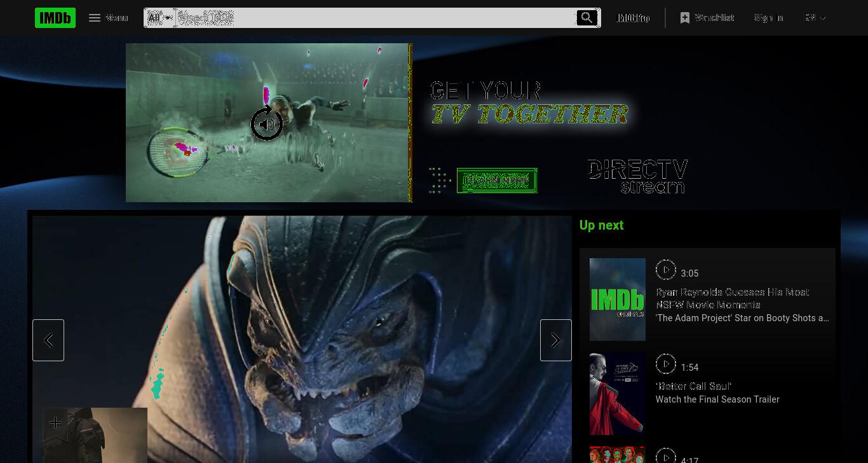Open the DIRECTV stream logo
This screenshot has height=463, width=868.
637,176
